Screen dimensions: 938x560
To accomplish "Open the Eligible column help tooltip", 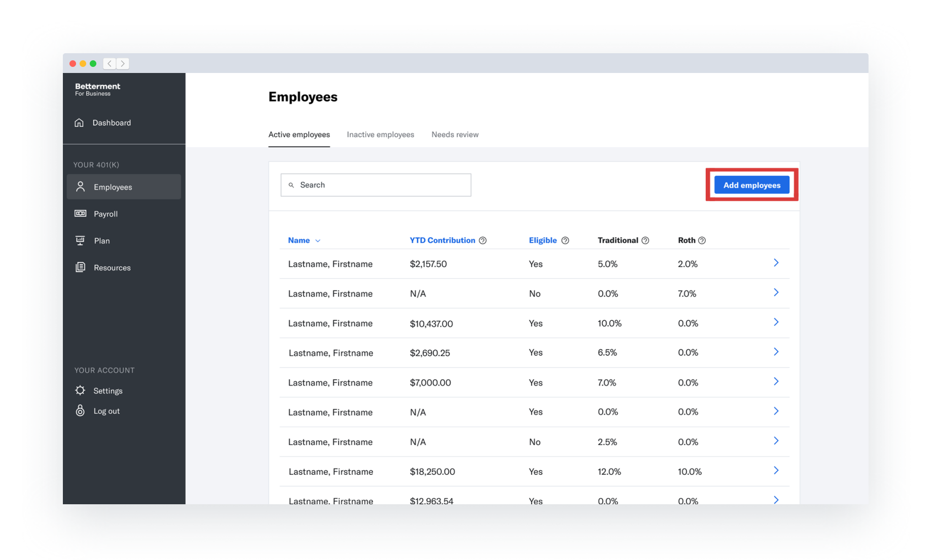I will click(565, 240).
